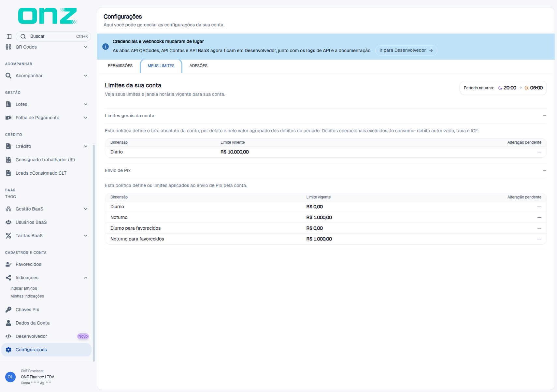Image resolution: width=557 pixels, height=392 pixels.
Task: Click the Crédito document icon
Action: coord(8,146)
